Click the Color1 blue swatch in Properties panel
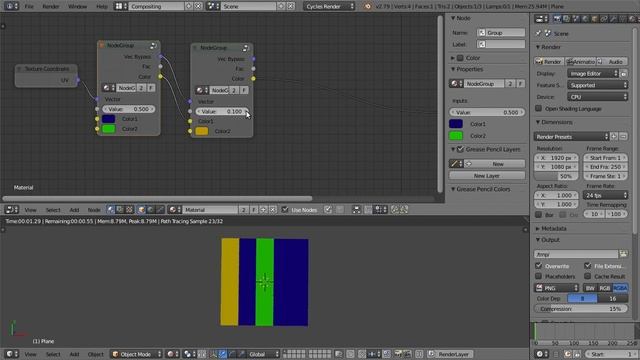Screen dimensions: 640x360 click(456, 124)
